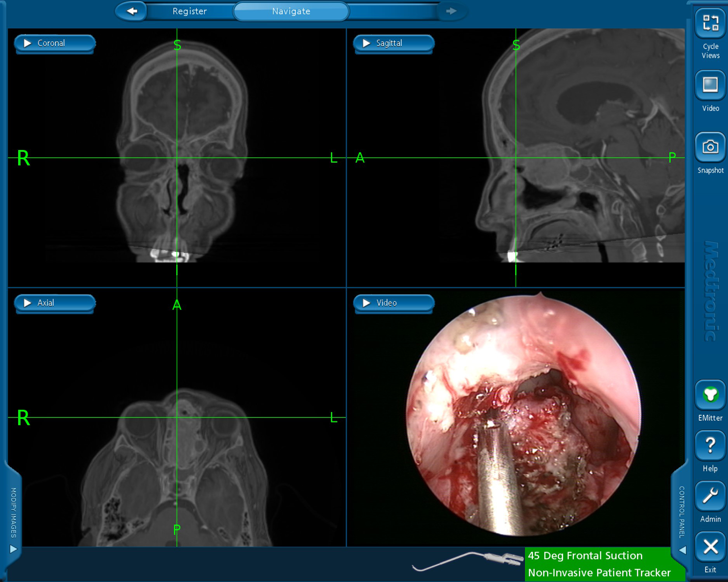Open the Admin wrench icon
728x582 pixels.
point(710,496)
